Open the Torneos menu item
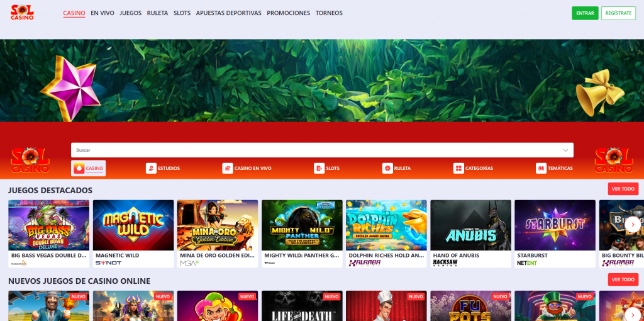The width and height of the screenshot is (644, 321). pos(329,13)
